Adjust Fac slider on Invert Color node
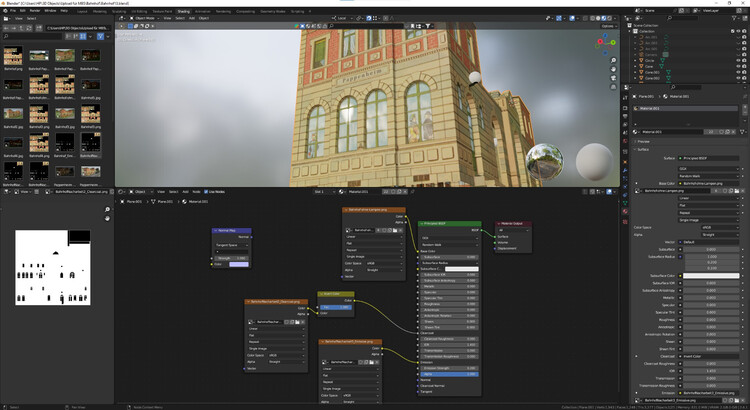This screenshot has width=750, height=410. pos(336,307)
